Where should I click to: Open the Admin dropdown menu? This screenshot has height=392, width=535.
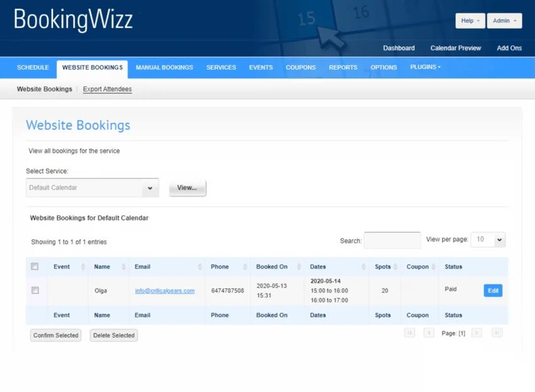click(504, 21)
